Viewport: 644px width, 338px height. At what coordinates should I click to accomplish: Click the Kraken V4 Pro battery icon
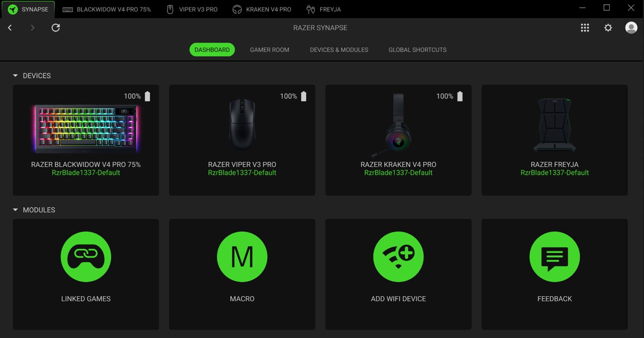pyautogui.click(x=460, y=96)
